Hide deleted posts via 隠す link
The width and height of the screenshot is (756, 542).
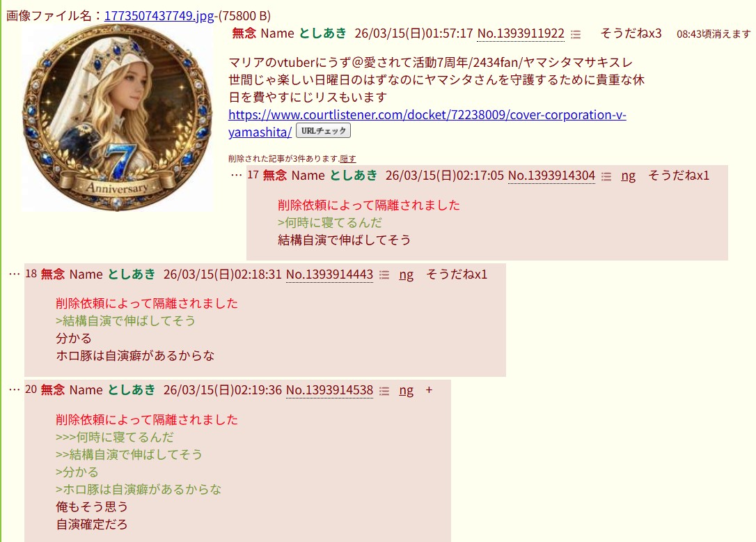[347, 158]
